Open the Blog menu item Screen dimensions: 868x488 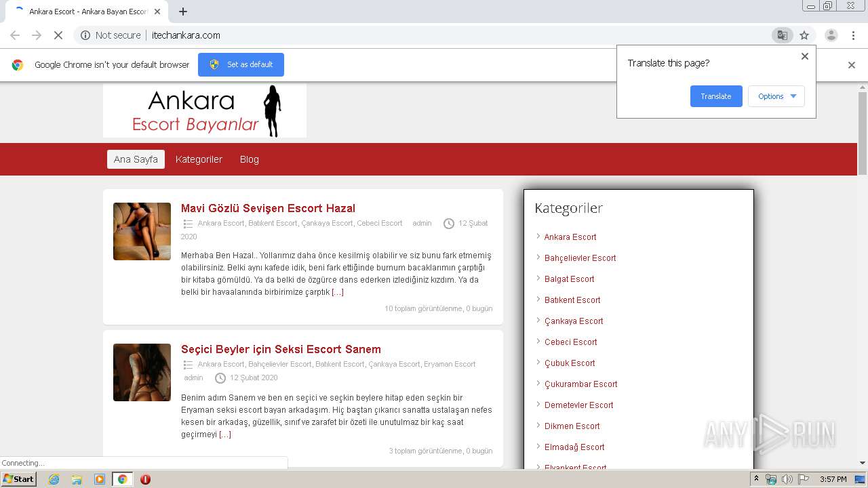pyautogui.click(x=250, y=159)
